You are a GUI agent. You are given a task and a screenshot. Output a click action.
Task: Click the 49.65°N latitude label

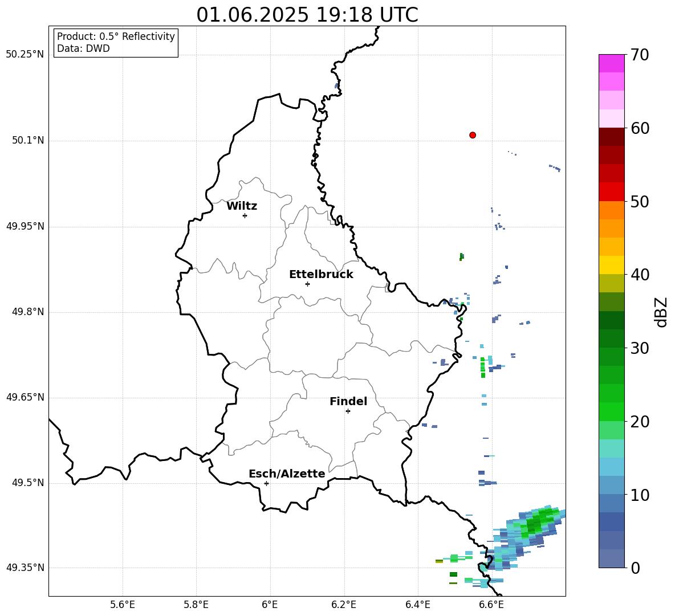pyautogui.click(x=25, y=397)
